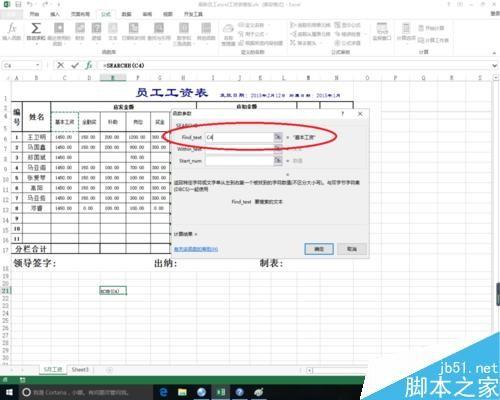The height and width of the screenshot is (400, 500).
Task: Open the Lookup & Reference functions category
Action: 159,32
